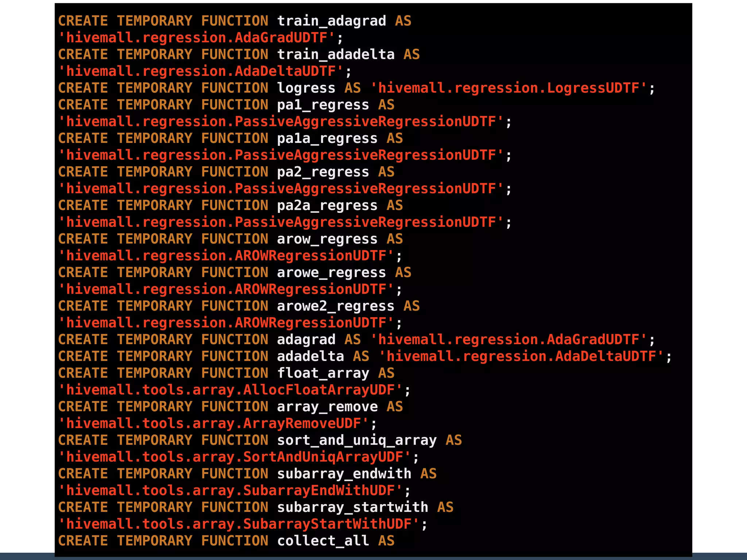
Task: Click the string 'hivemall.regression.AdaGradUDTF' on the second line
Action: 197,38
